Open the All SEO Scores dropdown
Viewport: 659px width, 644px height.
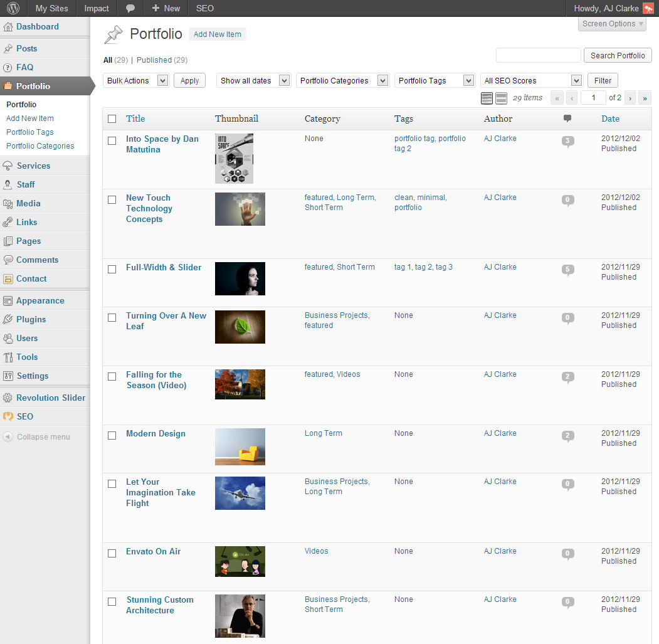[x=532, y=80]
